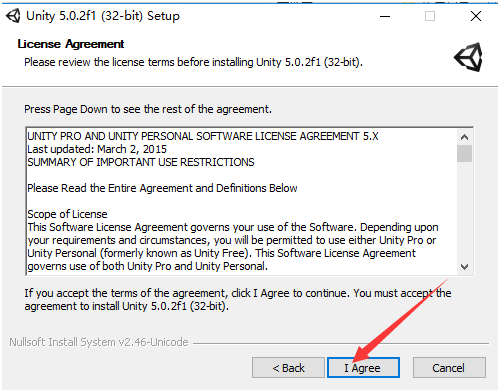Click the 'SUMMARY OF IMPORTANT USE RESTRICTIONS' line
Image resolution: width=500 pixels, height=392 pixels.
click(x=141, y=162)
